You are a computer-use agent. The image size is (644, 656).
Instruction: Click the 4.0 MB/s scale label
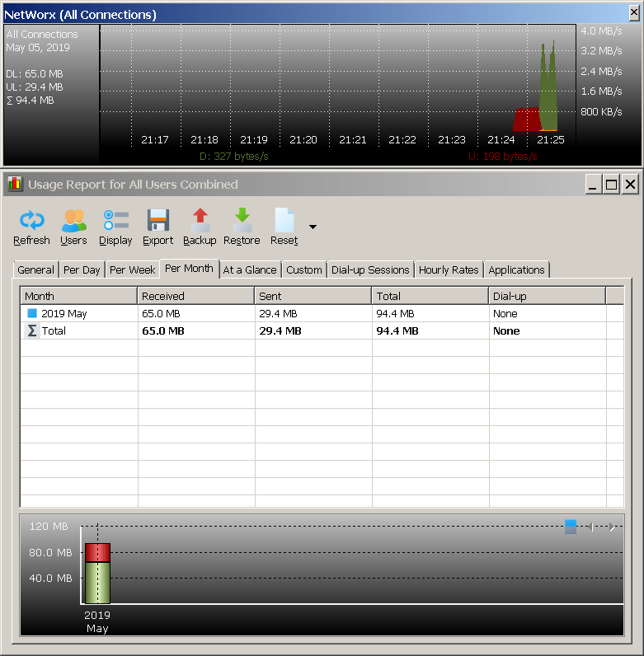tap(601, 31)
